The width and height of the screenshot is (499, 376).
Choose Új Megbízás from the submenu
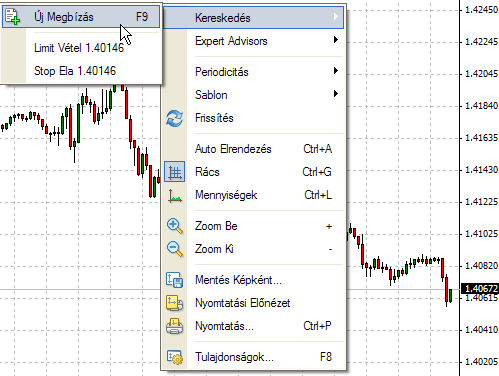click(x=81, y=17)
